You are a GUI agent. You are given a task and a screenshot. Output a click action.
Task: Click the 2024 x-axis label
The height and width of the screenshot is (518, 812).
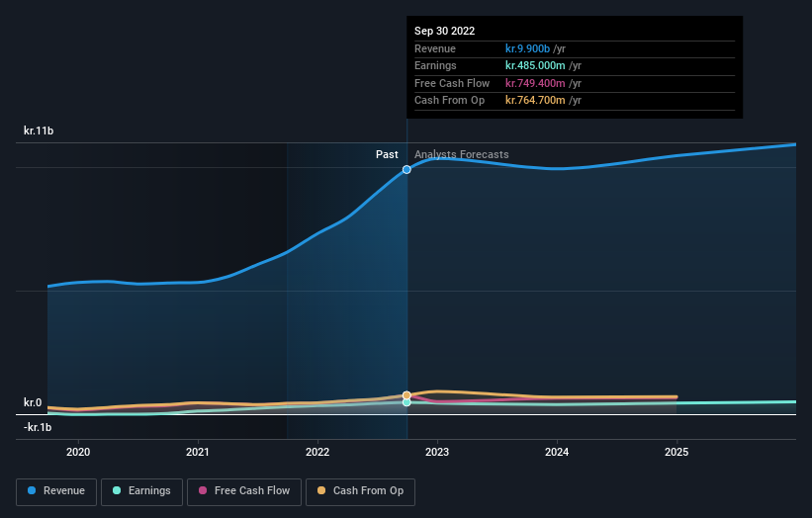click(x=557, y=453)
